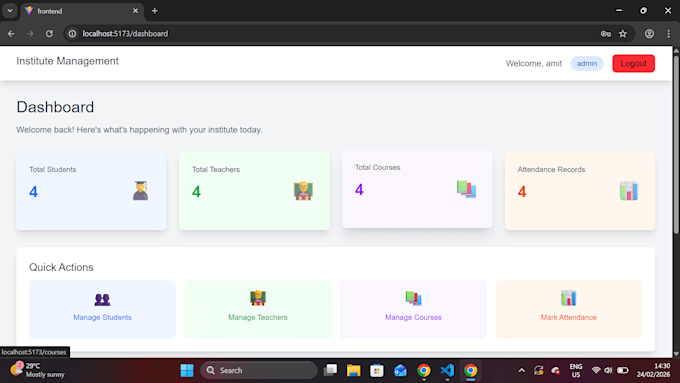The width and height of the screenshot is (680, 383).
Task: Open the password manager key icon
Action: pyautogui.click(x=605, y=33)
